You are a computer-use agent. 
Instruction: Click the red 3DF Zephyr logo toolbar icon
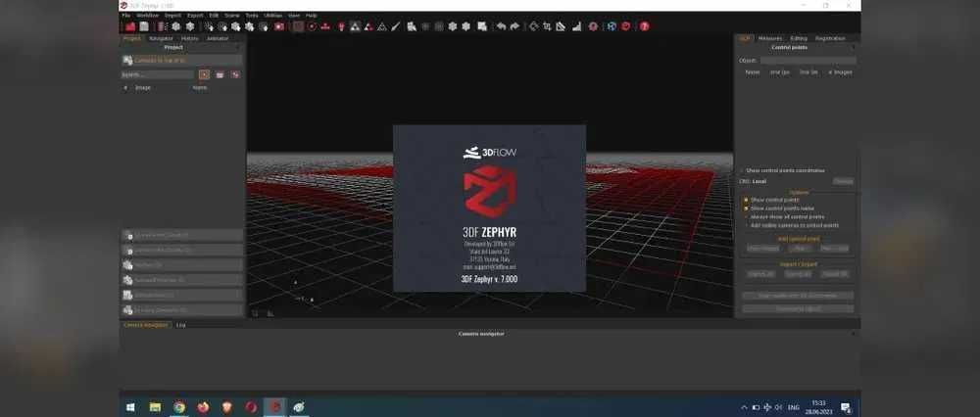(x=625, y=26)
